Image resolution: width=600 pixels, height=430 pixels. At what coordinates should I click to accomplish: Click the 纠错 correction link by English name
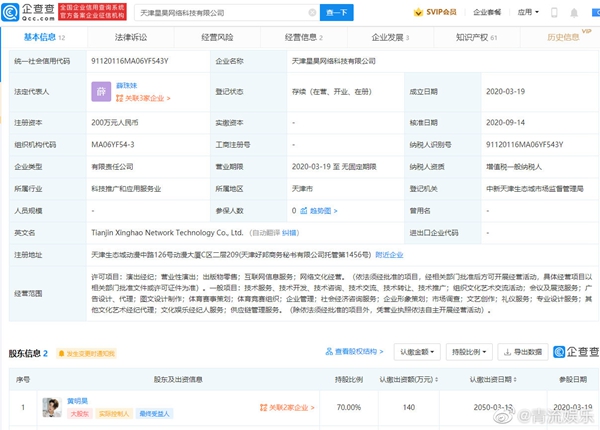[289, 233]
